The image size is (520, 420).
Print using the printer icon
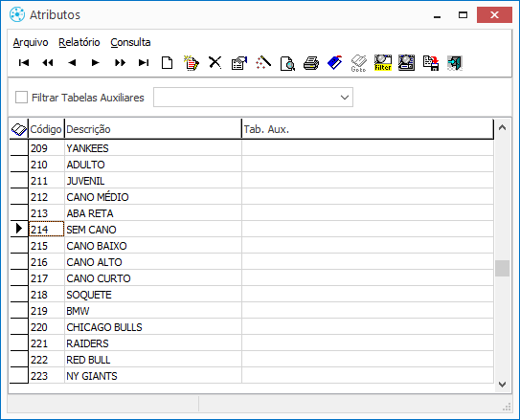coord(311,63)
